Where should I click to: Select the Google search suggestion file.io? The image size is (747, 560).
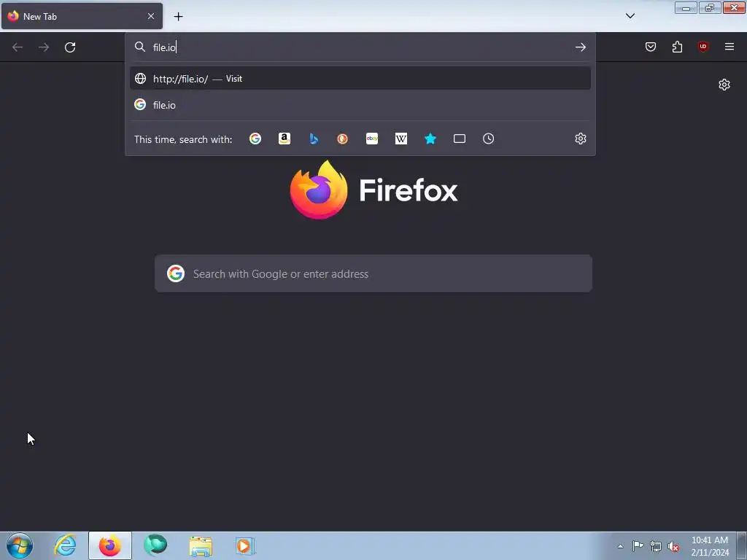tap(360, 105)
